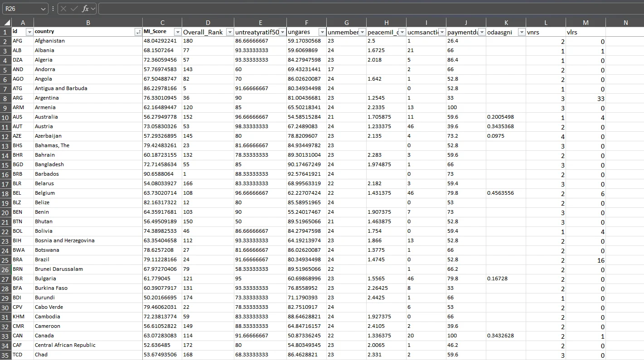Viewport: 644px width, 360px height.
Task: Open the Name Box dropdown arrow
Action: (44, 9)
